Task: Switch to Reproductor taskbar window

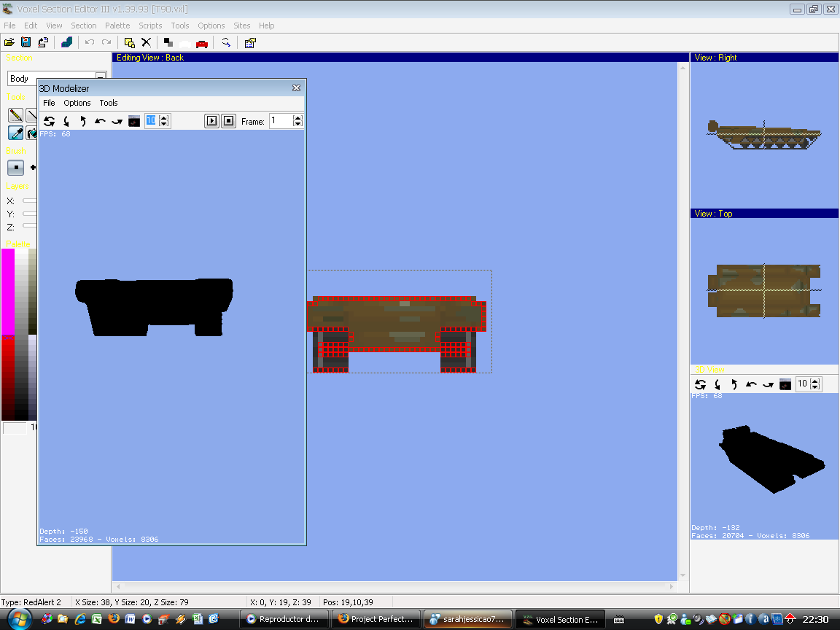Action: 284,619
